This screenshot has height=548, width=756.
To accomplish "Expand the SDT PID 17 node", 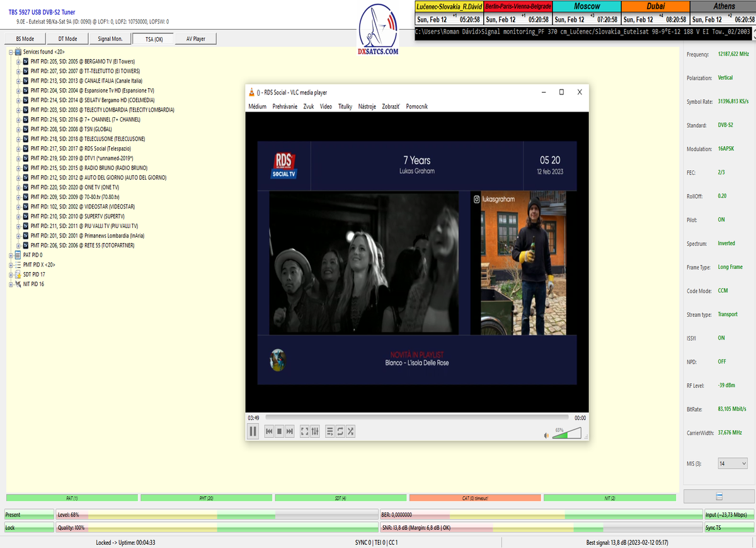I will [11, 275].
